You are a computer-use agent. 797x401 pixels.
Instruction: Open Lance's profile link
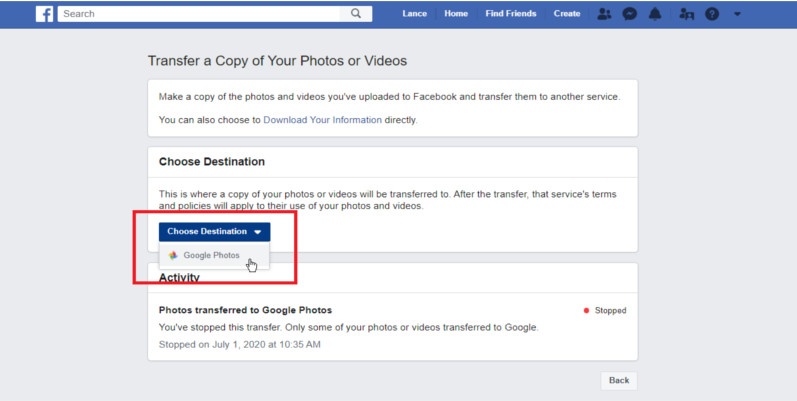pyautogui.click(x=415, y=14)
